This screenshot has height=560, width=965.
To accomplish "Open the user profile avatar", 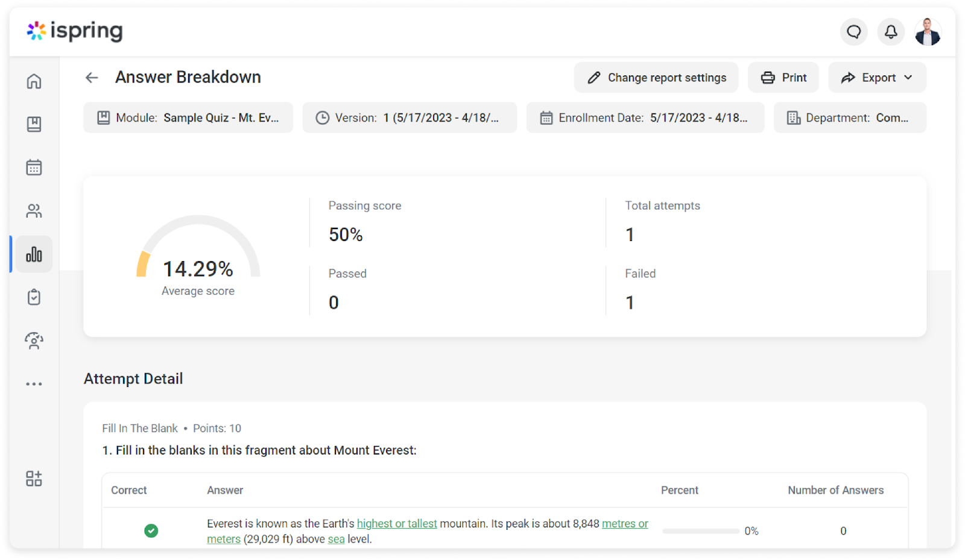I will click(x=927, y=31).
